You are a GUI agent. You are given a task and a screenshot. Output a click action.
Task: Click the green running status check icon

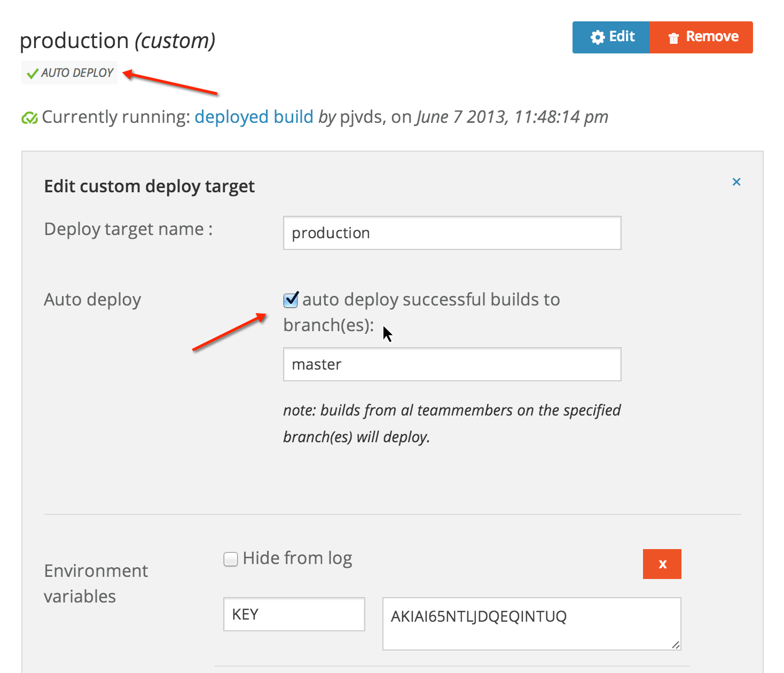[x=29, y=118]
